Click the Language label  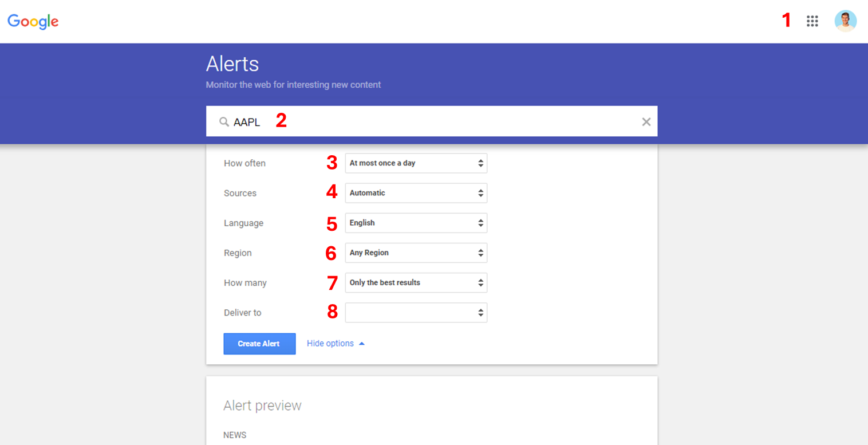click(x=243, y=223)
